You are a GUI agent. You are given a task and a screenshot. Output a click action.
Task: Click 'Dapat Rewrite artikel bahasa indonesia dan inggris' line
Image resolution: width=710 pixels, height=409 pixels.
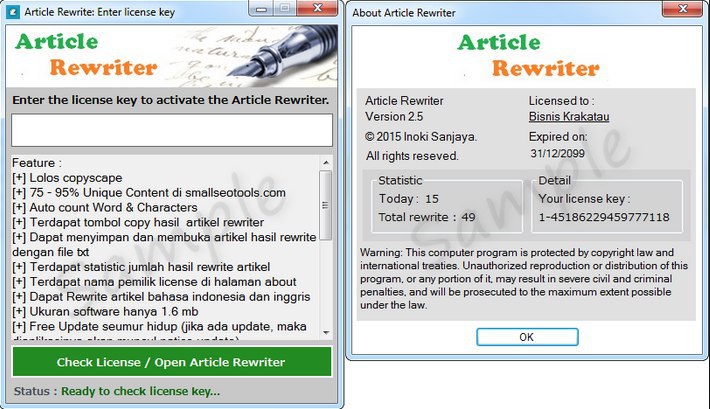161,297
